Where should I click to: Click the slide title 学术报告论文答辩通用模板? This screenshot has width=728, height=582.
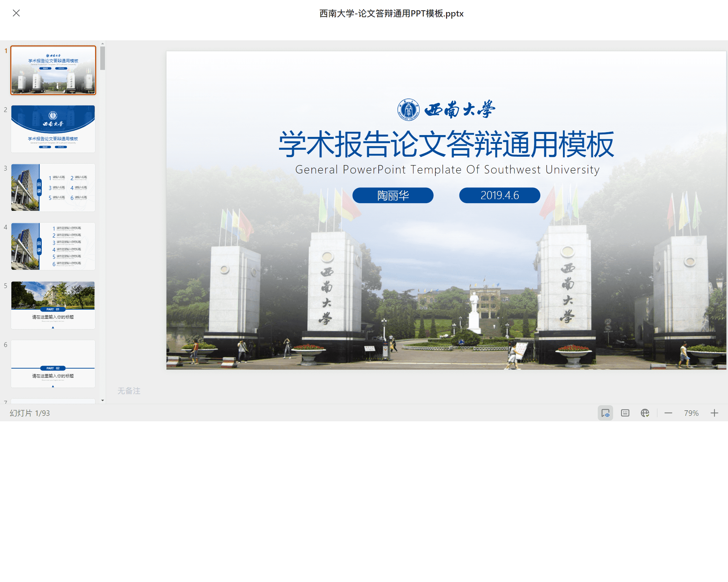point(446,145)
